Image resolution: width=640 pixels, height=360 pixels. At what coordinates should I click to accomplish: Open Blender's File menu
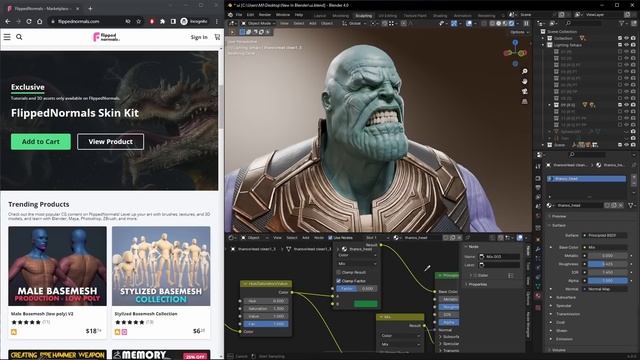(239, 15)
